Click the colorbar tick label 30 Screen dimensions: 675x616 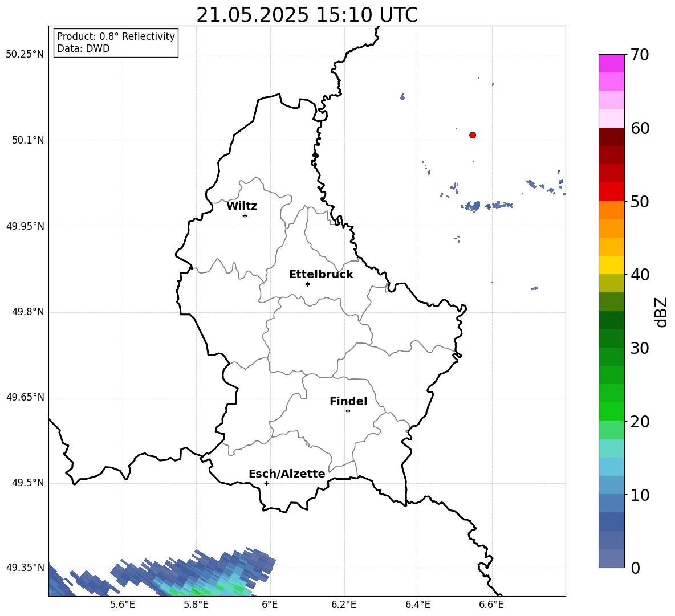click(640, 348)
